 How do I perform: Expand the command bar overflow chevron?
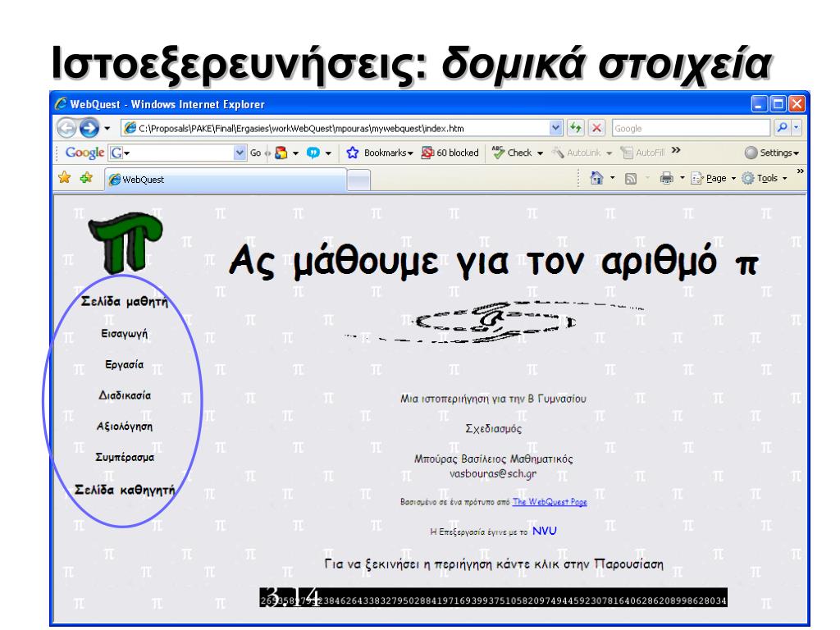(x=800, y=171)
